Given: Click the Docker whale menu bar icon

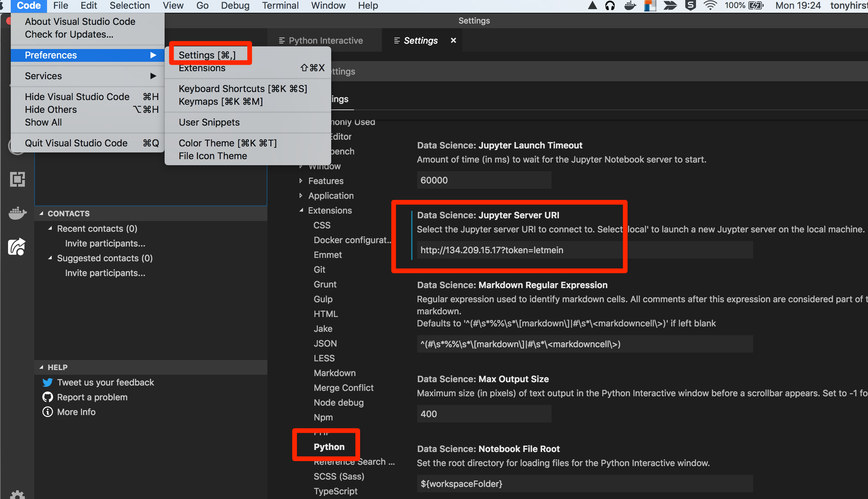Looking at the screenshot, I should pos(630,5).
